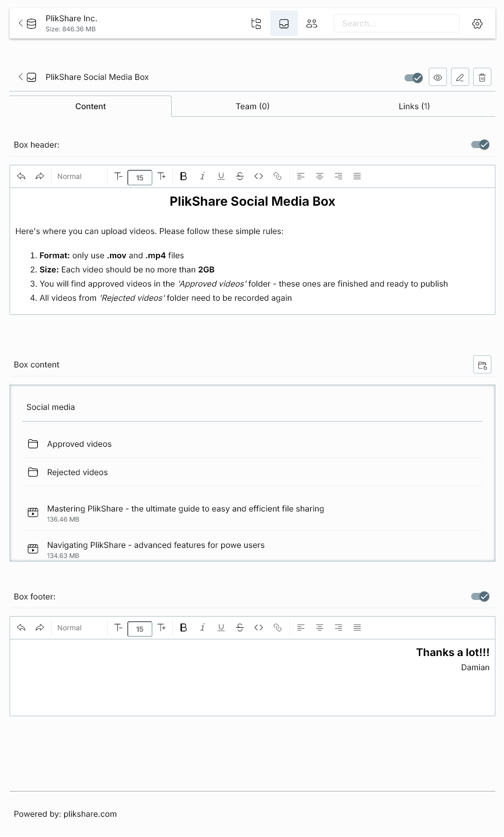504x837 pixels.
Task: Toggle italic in header editor
Action: (x=202, y=176)
